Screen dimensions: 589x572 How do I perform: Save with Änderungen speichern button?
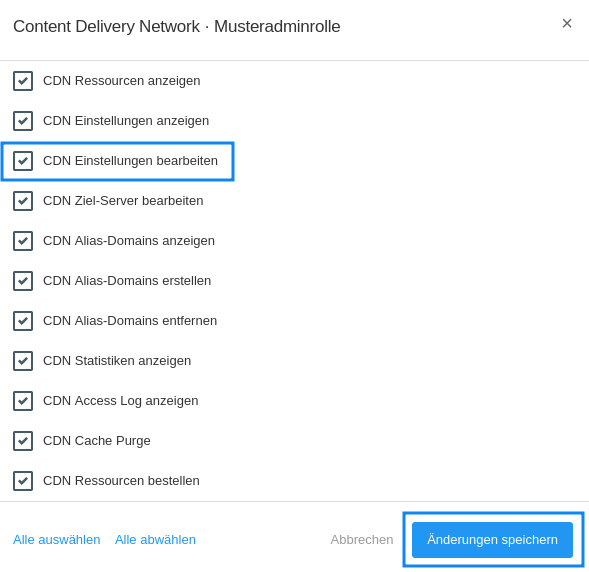tap(492, 540)
